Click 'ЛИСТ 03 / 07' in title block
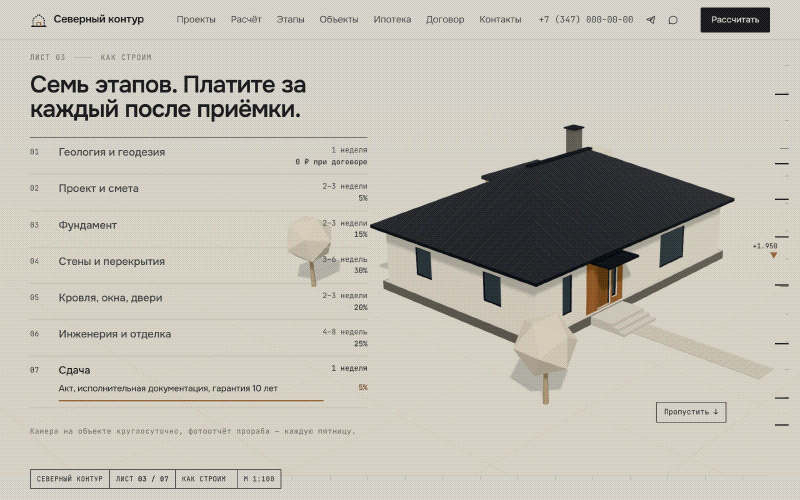 [142, 479]
